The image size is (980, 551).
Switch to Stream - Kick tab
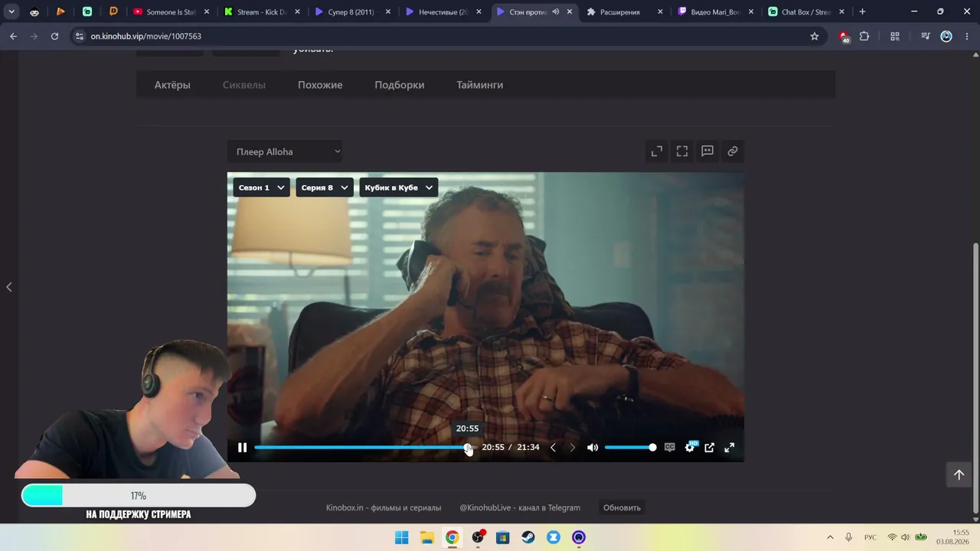[x=262, y=11]
